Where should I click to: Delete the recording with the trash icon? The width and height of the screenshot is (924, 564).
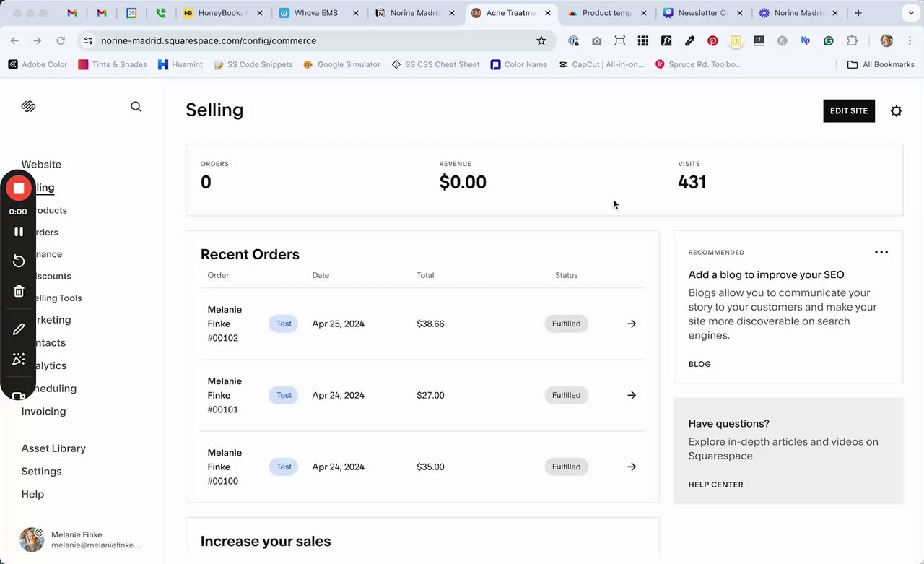19,291
